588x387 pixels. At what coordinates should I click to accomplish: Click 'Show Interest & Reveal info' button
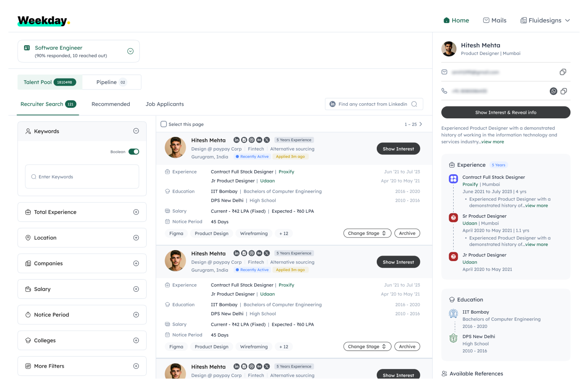pyautogui.click(x=506, y=112)
